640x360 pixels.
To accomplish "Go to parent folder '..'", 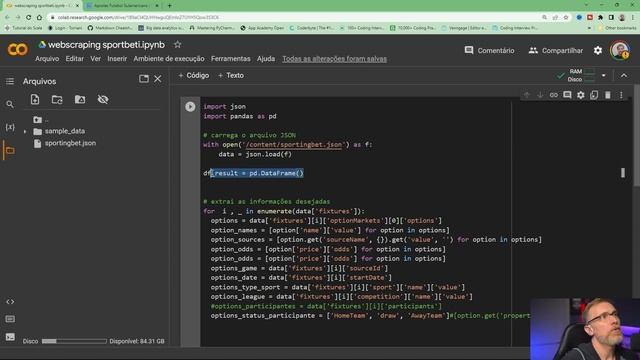I will coord(41,120).
